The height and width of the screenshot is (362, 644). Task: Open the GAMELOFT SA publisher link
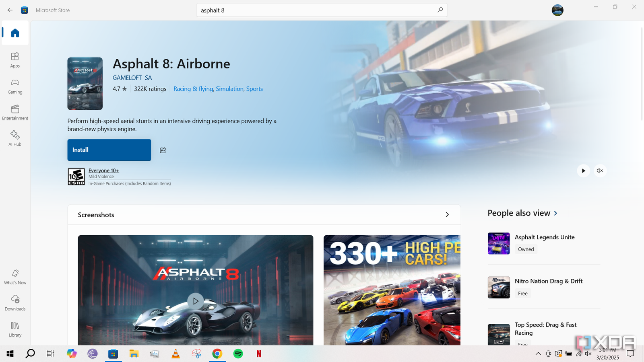pyautogui.click(x=132, y=78)
